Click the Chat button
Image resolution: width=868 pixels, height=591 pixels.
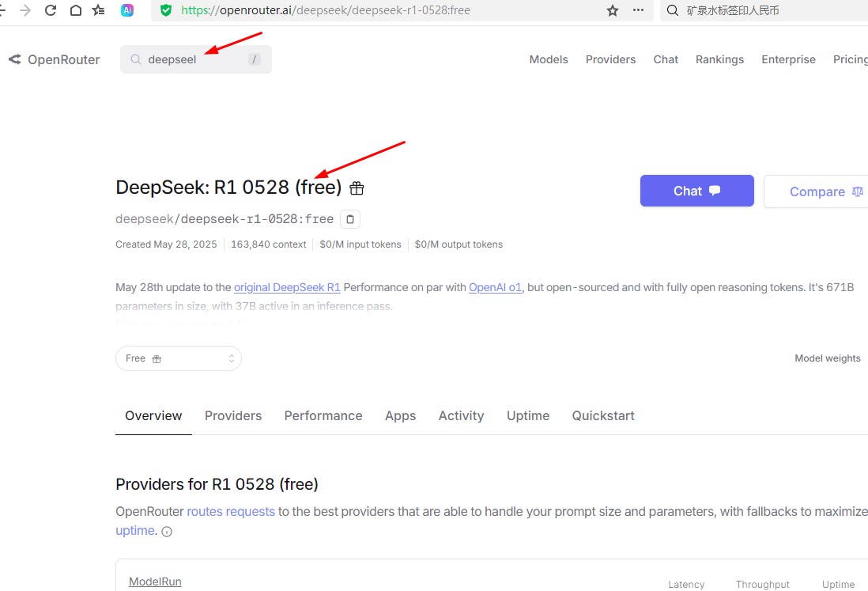pyautogui.click(x=696, y=191)
